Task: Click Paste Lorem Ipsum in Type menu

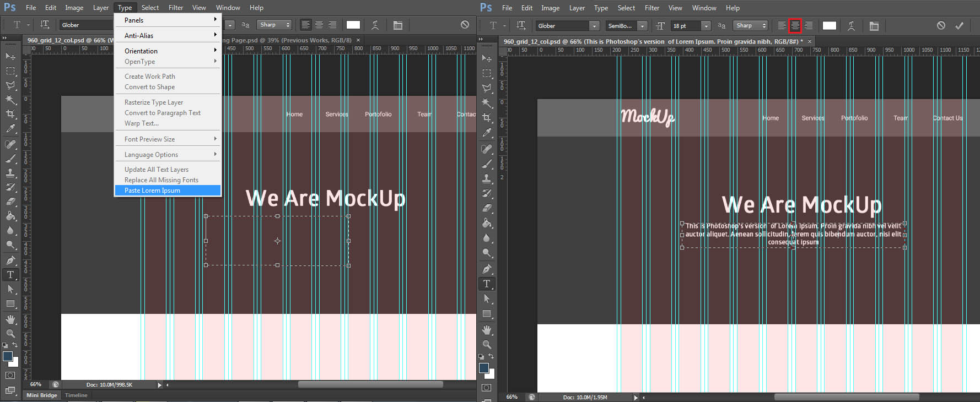Action: [x=152, y=191]
